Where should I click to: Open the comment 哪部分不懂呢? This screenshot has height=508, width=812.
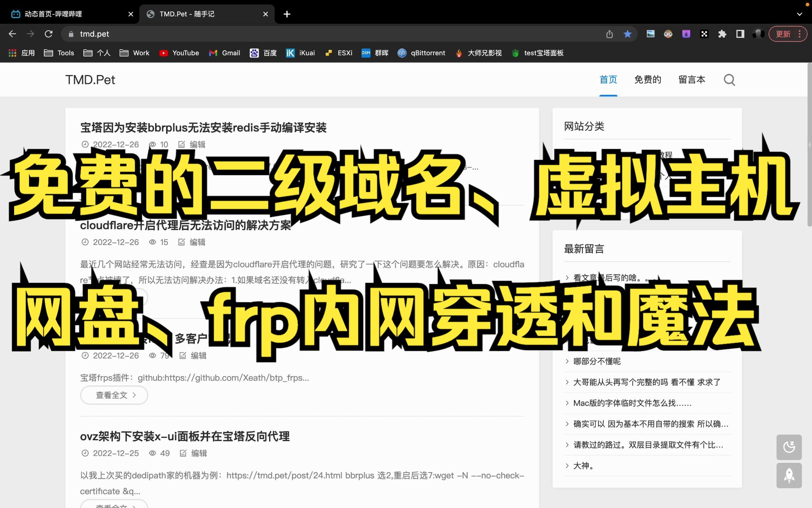pyautogui.click(x=597, y=361)
